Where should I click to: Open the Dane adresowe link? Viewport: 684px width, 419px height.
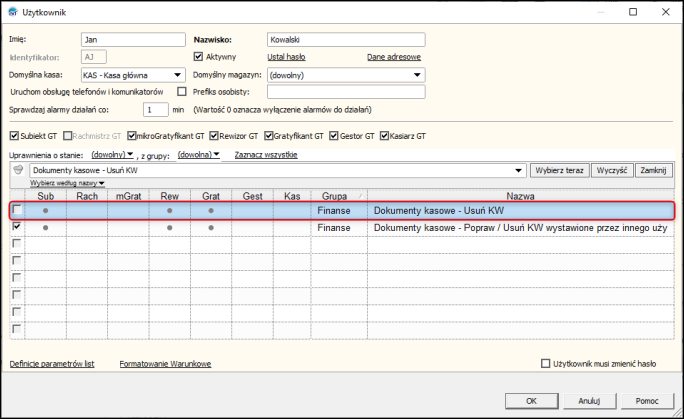pyautogui.click(x=394, y=57)
